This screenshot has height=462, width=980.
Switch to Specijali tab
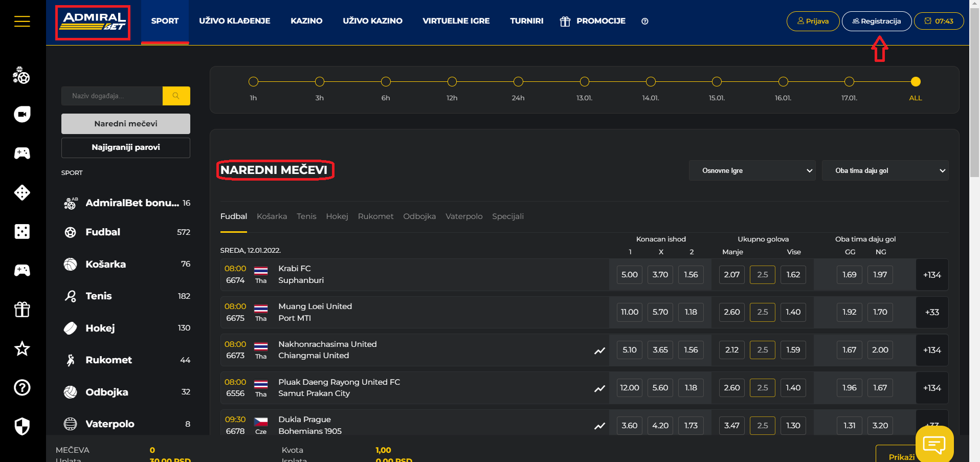coord(508,216)
